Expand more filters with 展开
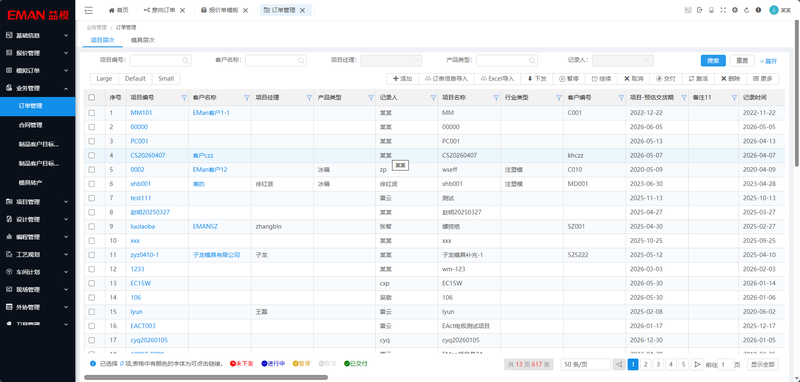This screenshot has width=800, height=382. [768, 61]
